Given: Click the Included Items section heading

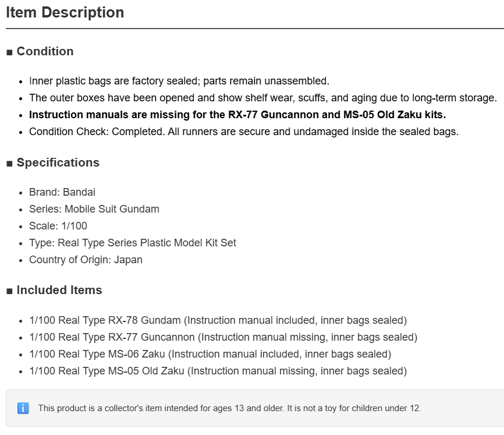Looking at the screenshot, I should [59, 290].
